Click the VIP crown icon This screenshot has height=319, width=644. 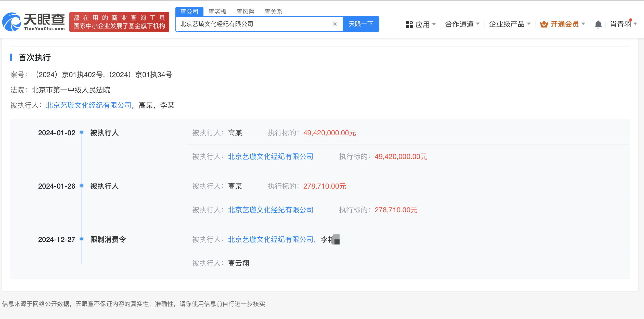pyautogui.click(x=544, y=24)
